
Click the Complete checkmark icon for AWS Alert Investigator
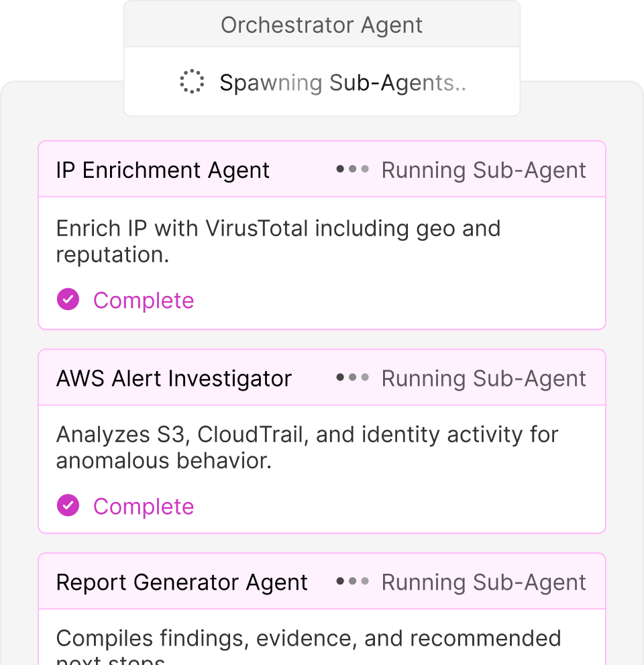[68, 505]
